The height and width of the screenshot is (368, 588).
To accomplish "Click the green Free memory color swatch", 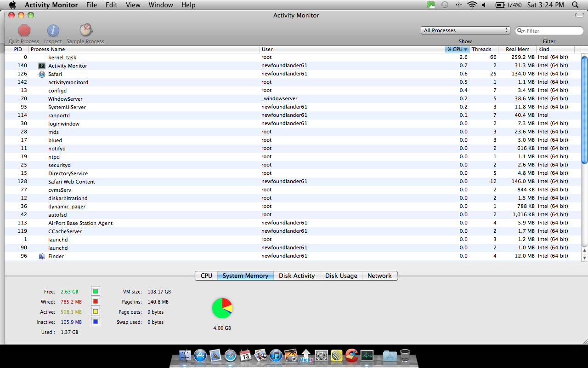I will tap(95, 291).
